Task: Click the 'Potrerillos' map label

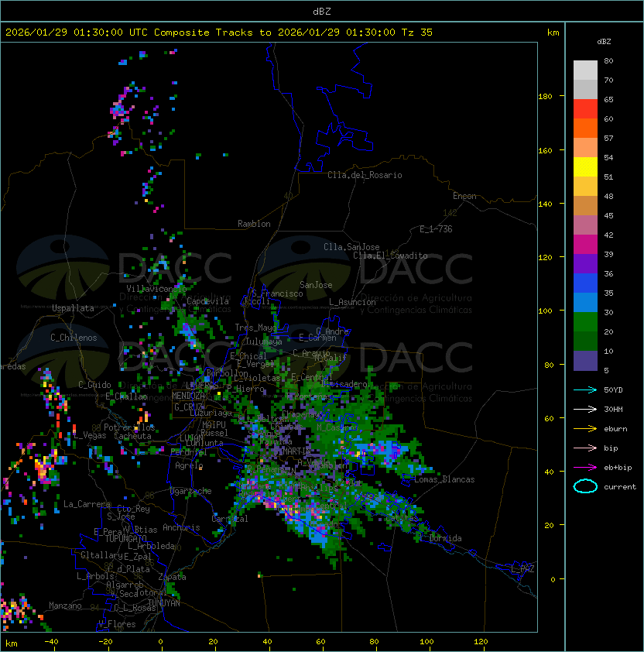Action: (129, 427)
